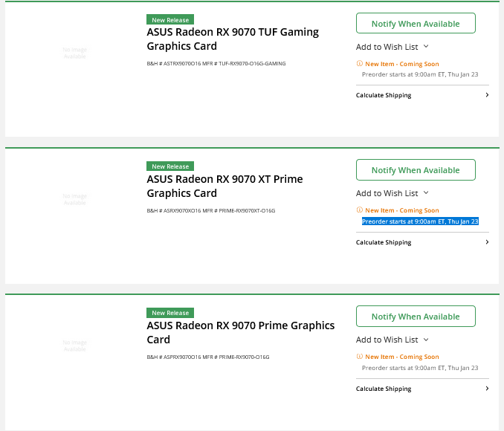504x431 pixels.
Task: Click the RX 9070 Prime card image placeholder
Action: [x=75, y=346]
